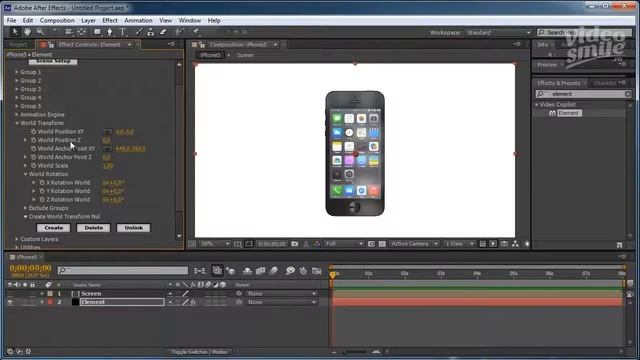This screenshot has height=360, width=640.
Task: Collapse the World Rotation group
Action: tap(25, 174)
